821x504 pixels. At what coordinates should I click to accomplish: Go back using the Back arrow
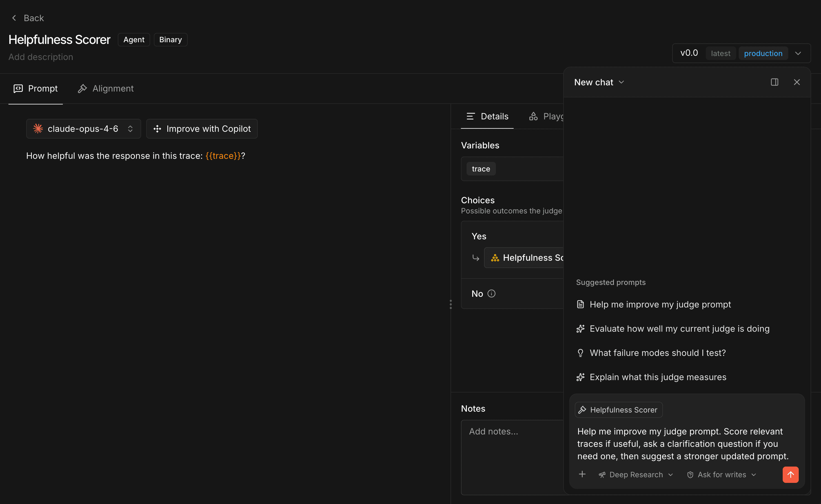pos(14,18)
